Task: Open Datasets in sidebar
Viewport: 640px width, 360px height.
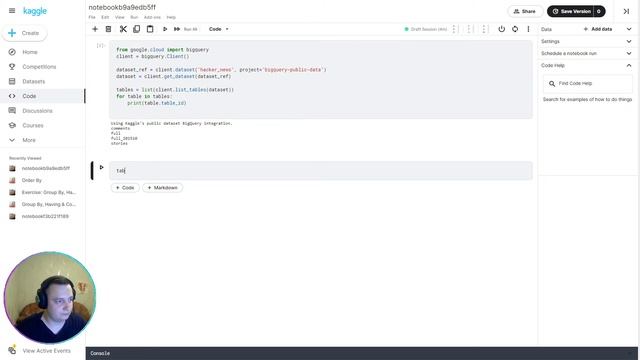Action: click(33, 82)
